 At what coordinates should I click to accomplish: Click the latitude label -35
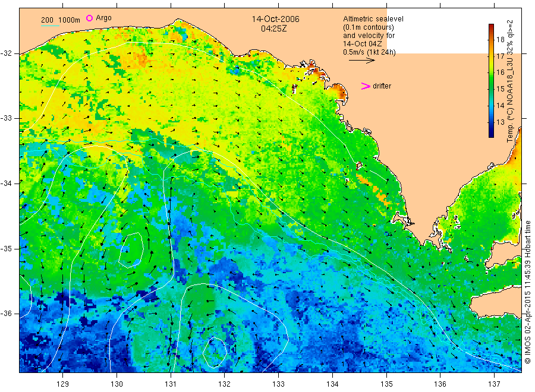pos(7,248)
